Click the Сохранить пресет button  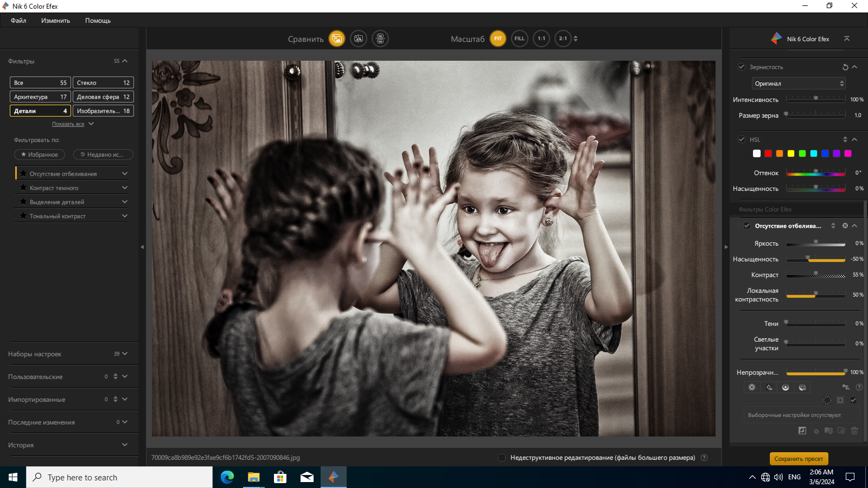[x=799, y=459]
